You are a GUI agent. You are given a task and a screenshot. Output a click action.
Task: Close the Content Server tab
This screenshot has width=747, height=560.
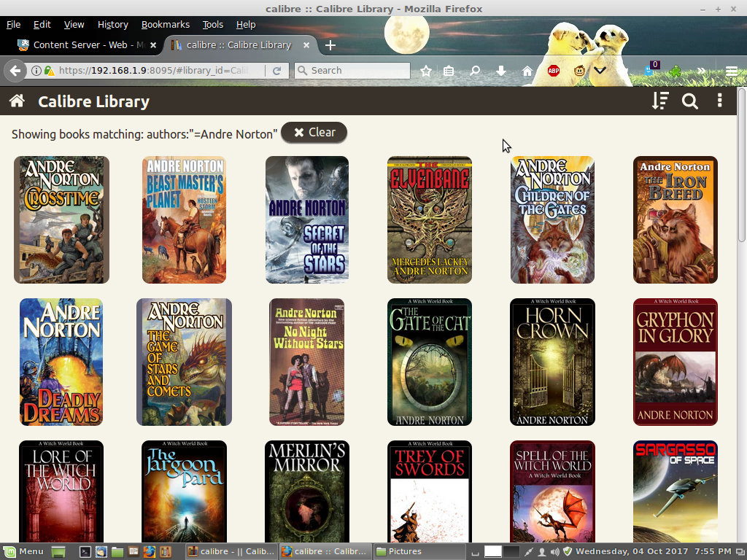click(153, 45)
